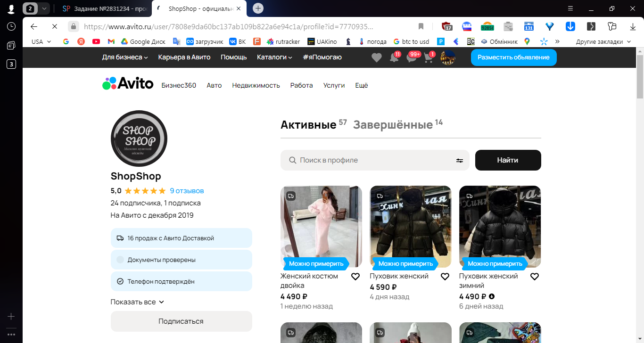Go to Работа category
Image resolution: width=644 pixels, height=343 pixels.
[302, 85]
